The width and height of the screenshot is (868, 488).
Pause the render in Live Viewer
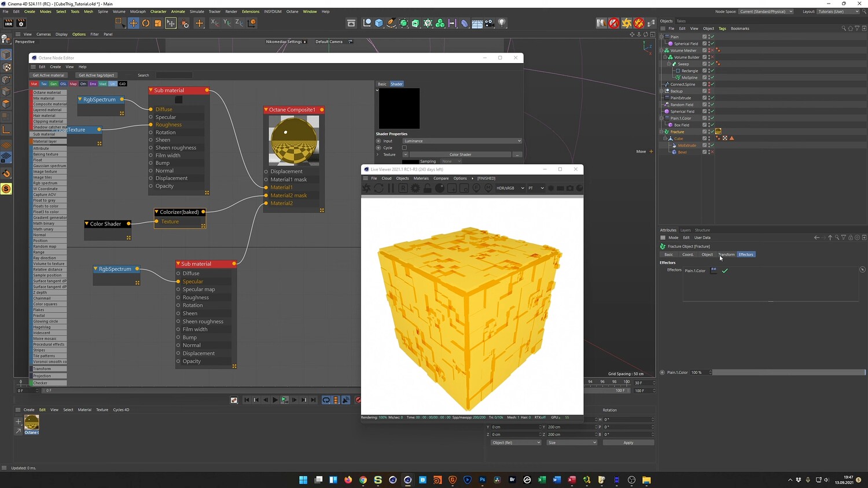(x=391, y=188)
